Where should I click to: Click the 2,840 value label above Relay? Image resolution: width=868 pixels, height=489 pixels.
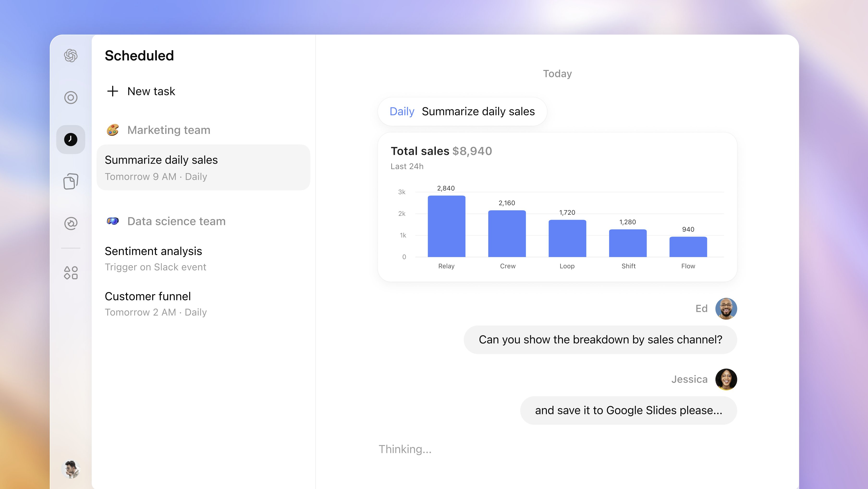pyautogui.click(x=446, y=188)
